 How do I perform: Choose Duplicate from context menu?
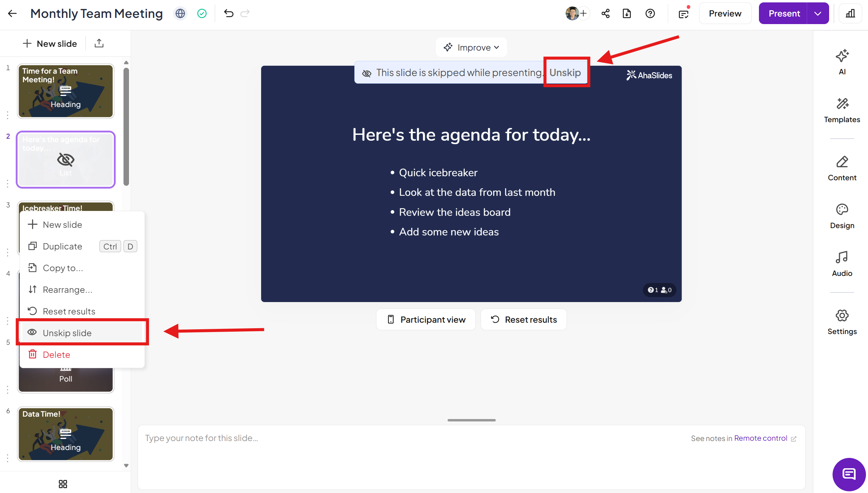point(63,246)
